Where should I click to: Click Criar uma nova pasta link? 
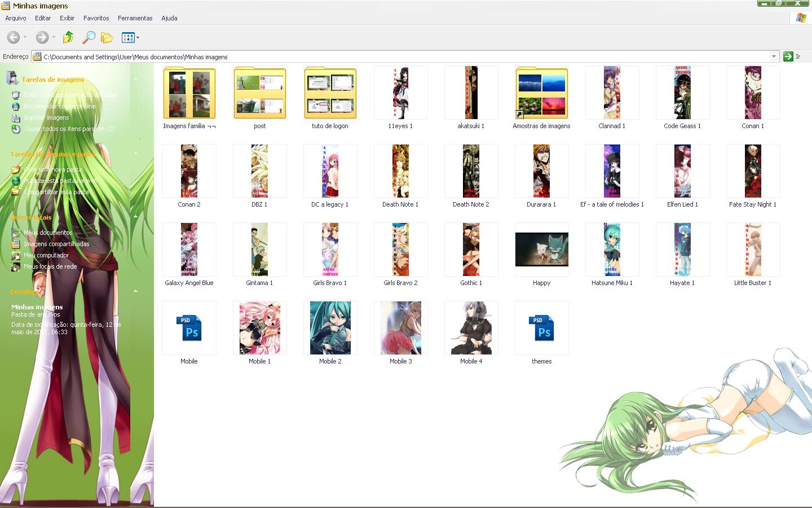53,169
